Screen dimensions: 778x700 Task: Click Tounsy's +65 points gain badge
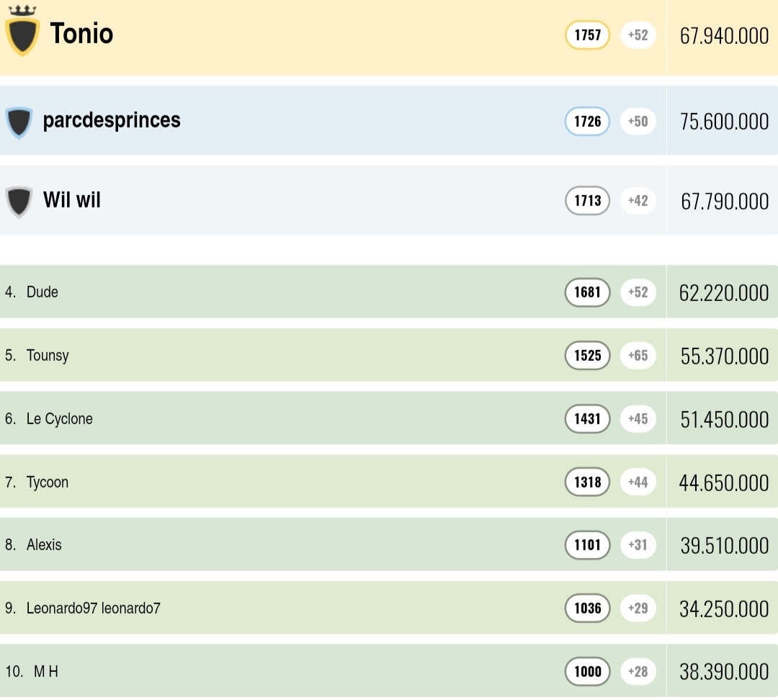[638, 356]
